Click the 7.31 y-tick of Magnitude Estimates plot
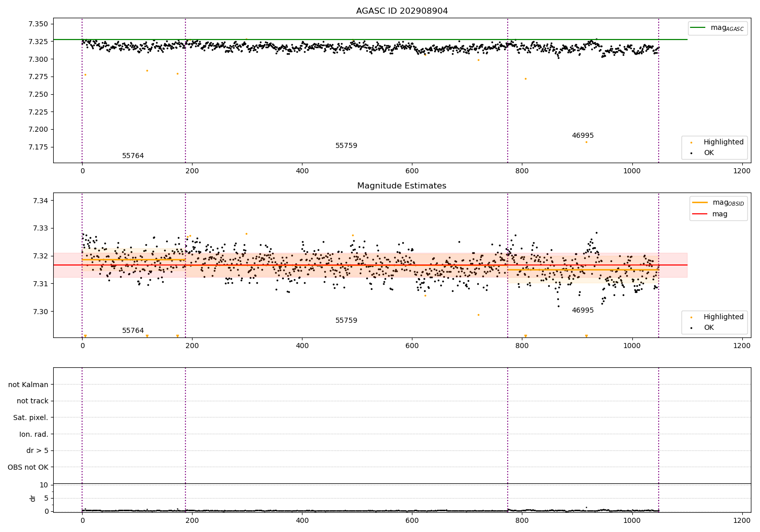Image resolution: width=760 pixels, height=532 pixels. [40, 284]
